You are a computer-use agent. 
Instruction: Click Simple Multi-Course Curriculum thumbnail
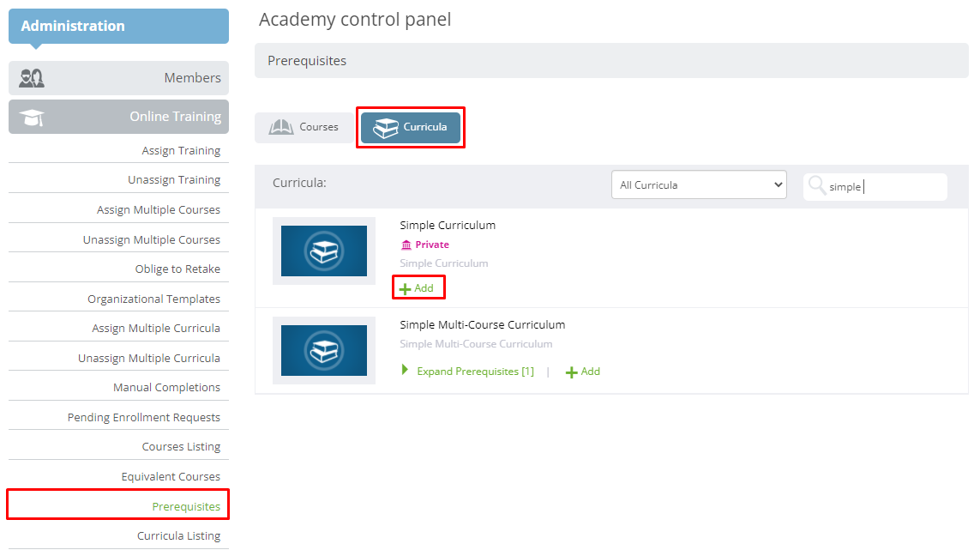coord(324,350)
